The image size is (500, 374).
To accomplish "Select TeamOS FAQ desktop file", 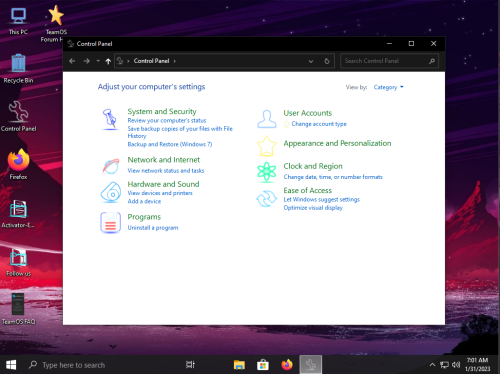I will pyautogui.click(x=18, y=309).
